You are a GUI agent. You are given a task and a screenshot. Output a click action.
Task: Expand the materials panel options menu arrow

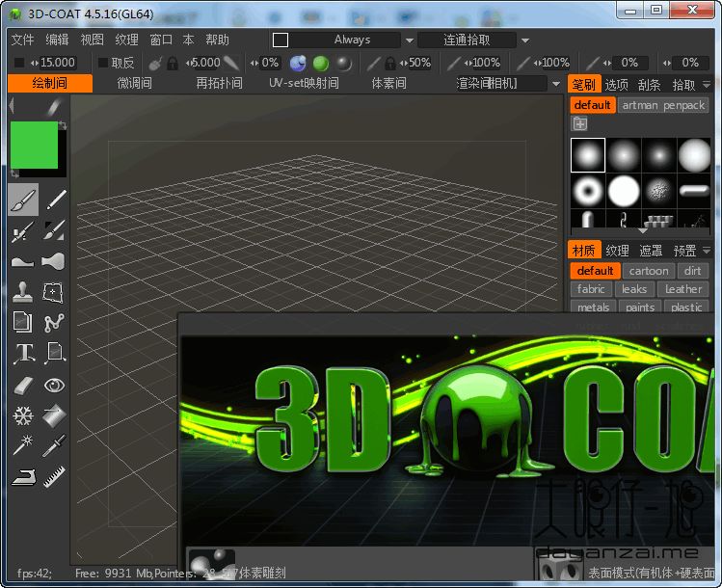pos(707,250)
